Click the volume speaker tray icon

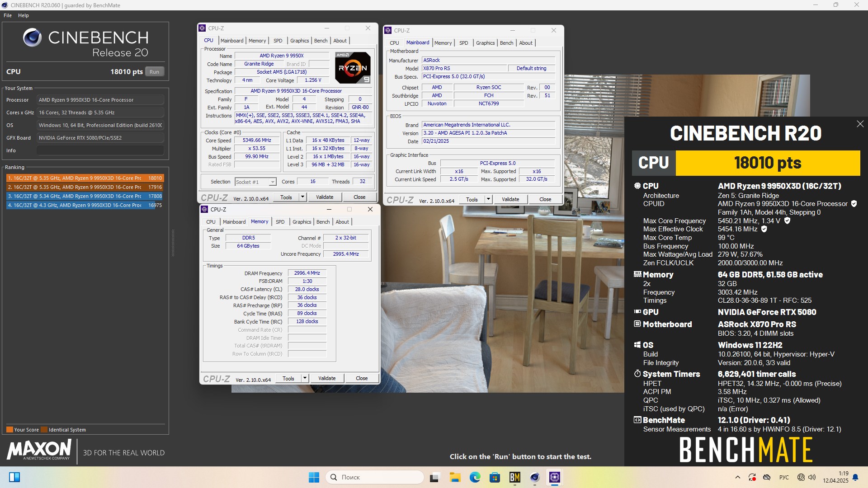tap(812, 477)
